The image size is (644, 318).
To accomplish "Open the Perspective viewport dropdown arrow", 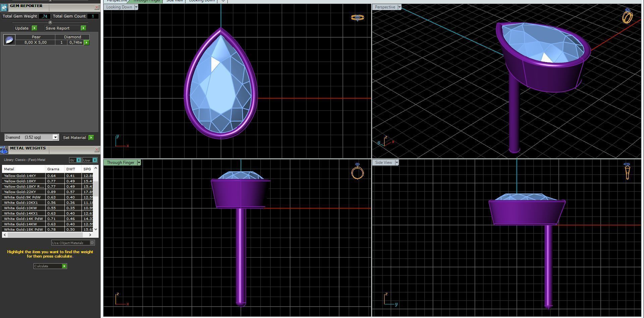I will point(399,7).
